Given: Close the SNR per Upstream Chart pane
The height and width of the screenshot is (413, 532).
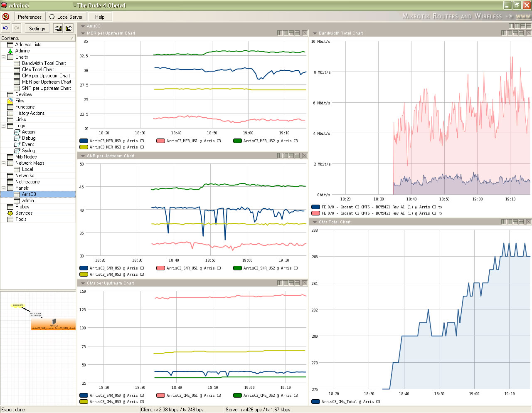Looking at the screenshot, I should 305,156.
